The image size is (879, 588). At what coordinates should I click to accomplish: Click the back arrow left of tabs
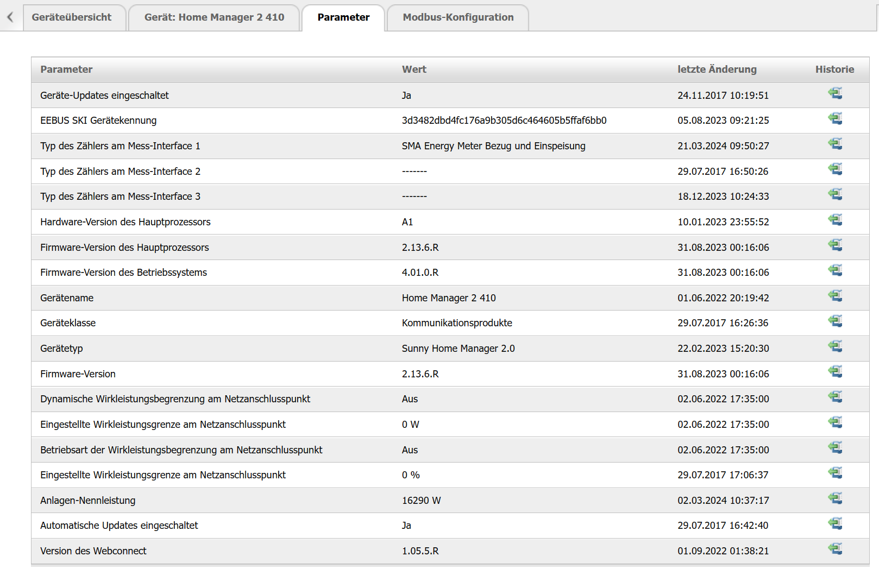pyautogui.click(x=10, y=17)
